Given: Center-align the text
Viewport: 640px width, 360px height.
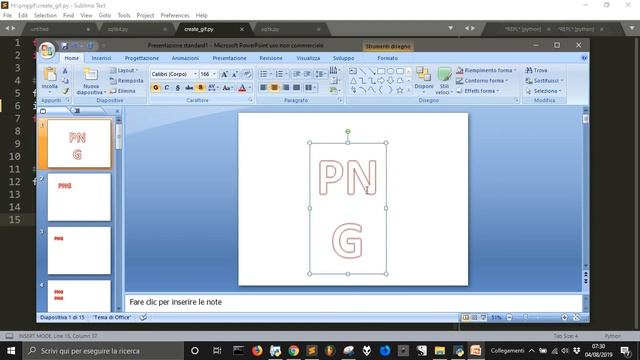Looking at the screenshot, I should point(275,87).
